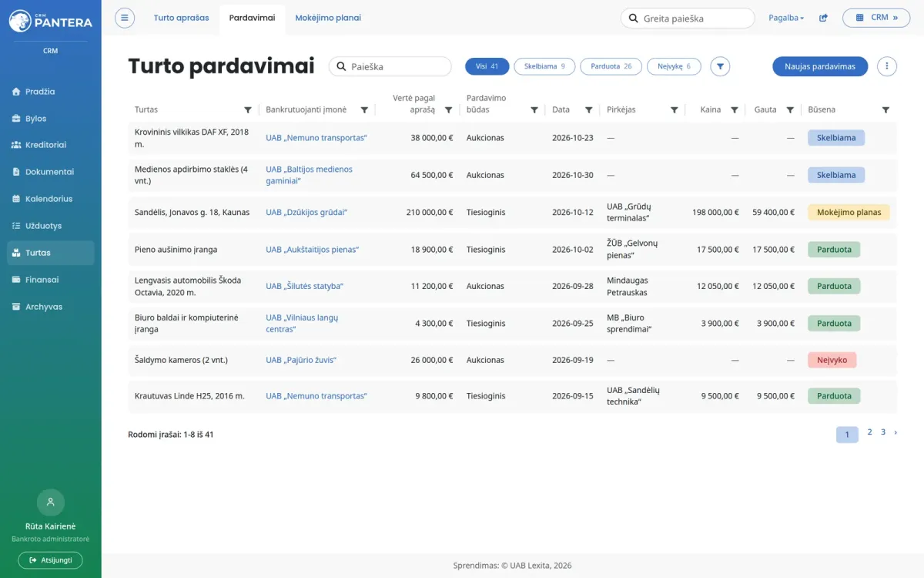Filter the Pirkėjas column
Image resolution: width=924 pixels, height=578 pixels.
point(675,110)
